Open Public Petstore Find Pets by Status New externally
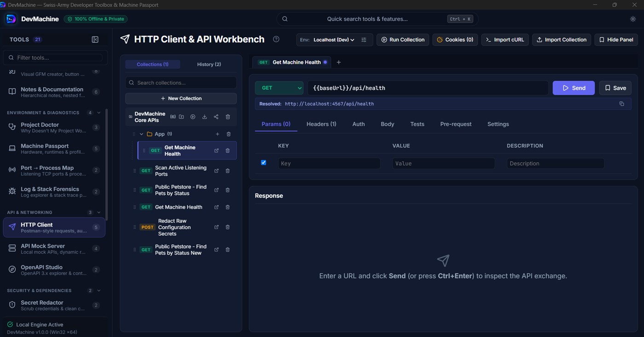 click(216, 250)
